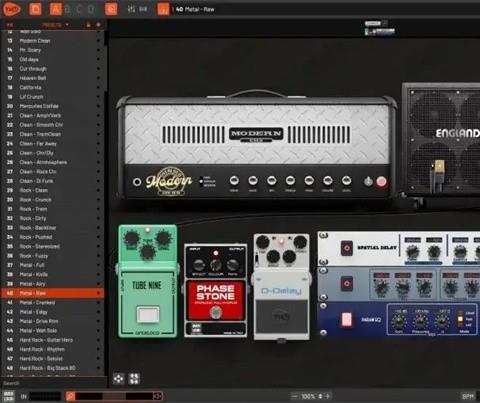
Task: Click the zoom in plus icon
Action: (x=328, y=396)
